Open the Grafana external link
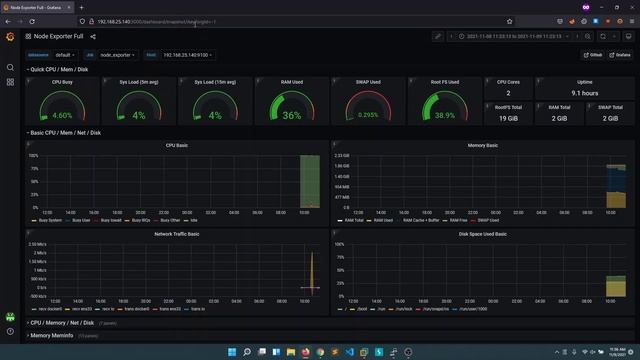The image size is (640, 360). coord(620,55)
